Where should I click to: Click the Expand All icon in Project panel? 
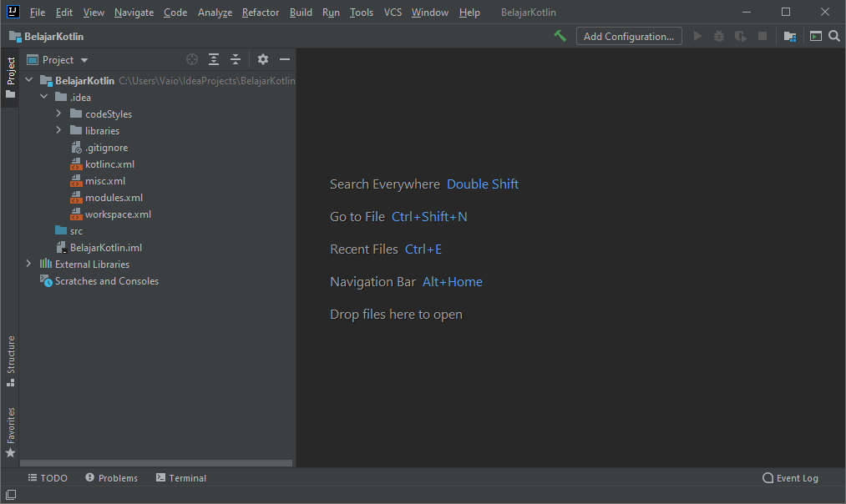pos(213,59)
